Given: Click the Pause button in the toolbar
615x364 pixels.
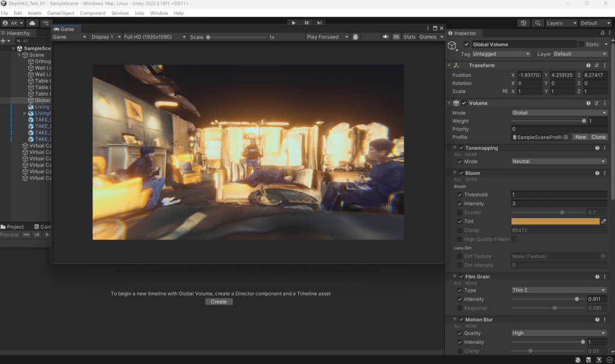Looking at the screenshot, I should click(x=307, y=23).
